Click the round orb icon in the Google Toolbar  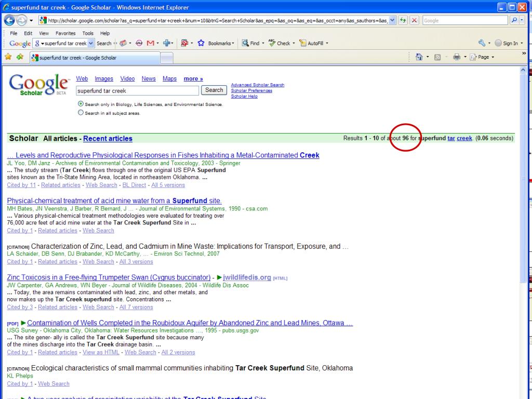[x=139, y=43]
